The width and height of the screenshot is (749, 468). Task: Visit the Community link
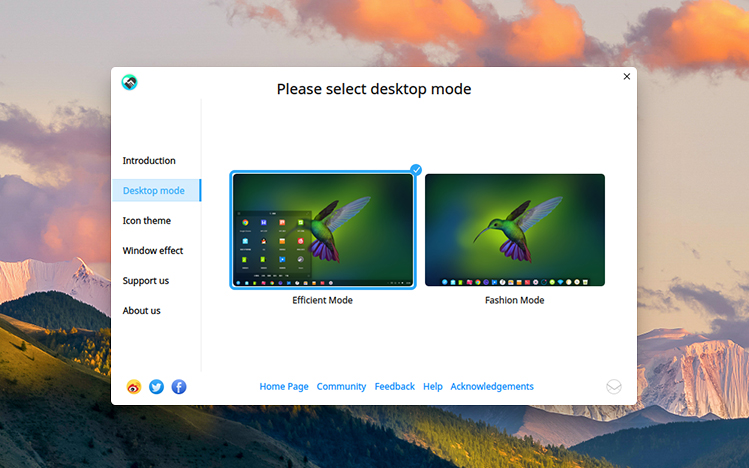[341, 386]
